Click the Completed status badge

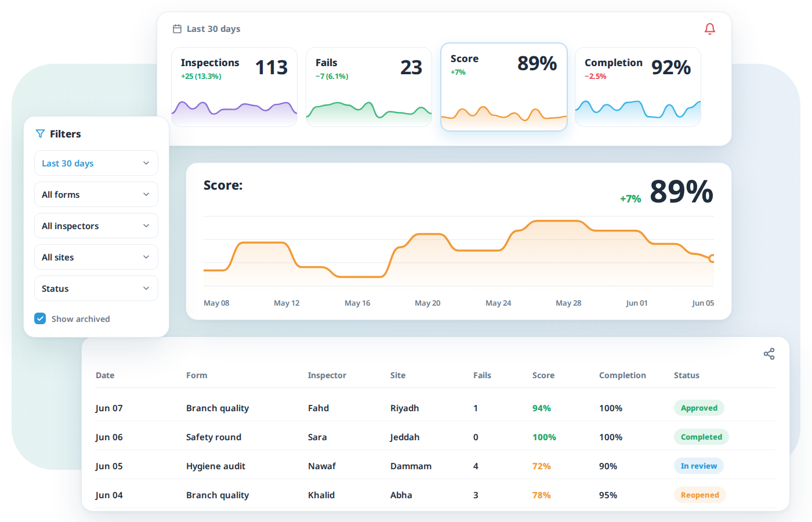click(701, 437)
